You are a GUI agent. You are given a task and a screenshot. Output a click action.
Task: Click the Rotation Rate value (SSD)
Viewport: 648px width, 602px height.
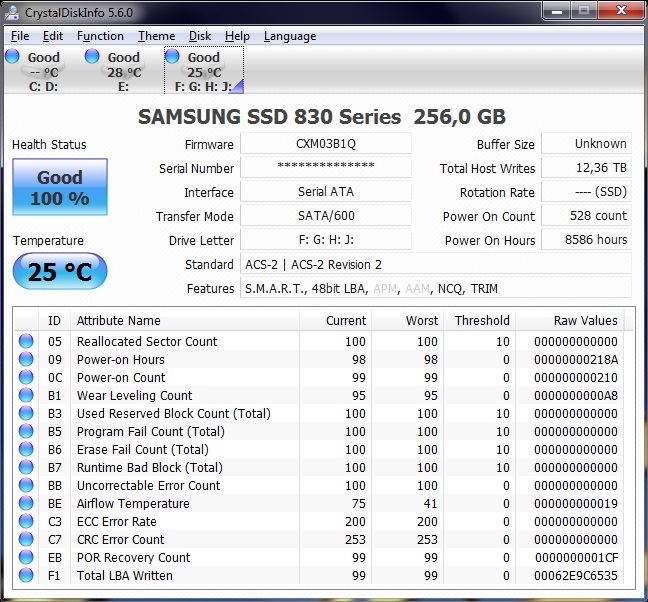tap(586, 191)
